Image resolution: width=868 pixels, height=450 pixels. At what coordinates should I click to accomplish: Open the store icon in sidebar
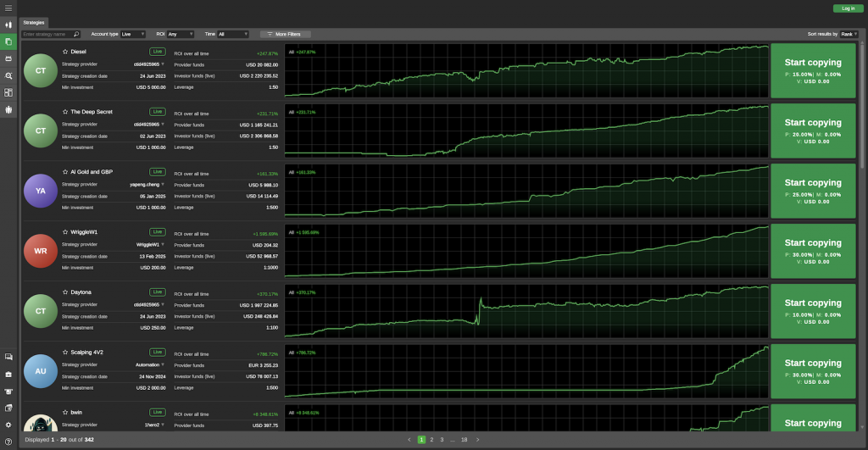8,392
